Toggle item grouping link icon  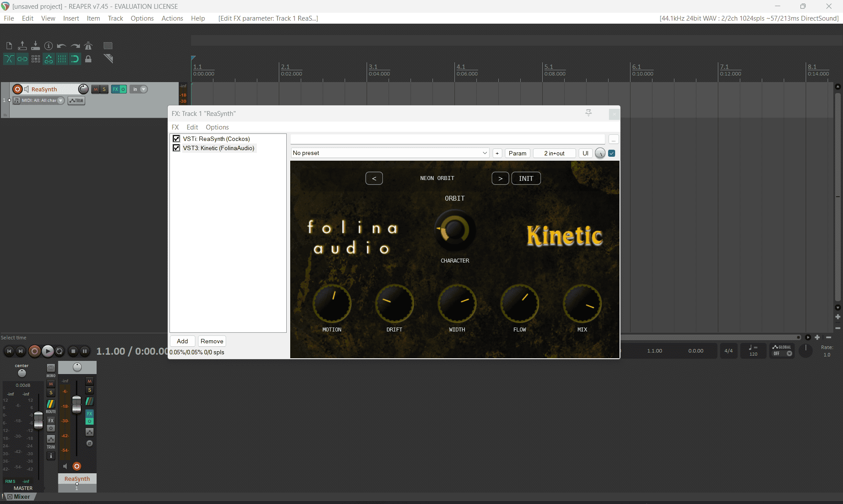pyautogui.click(x=22, y=59)
